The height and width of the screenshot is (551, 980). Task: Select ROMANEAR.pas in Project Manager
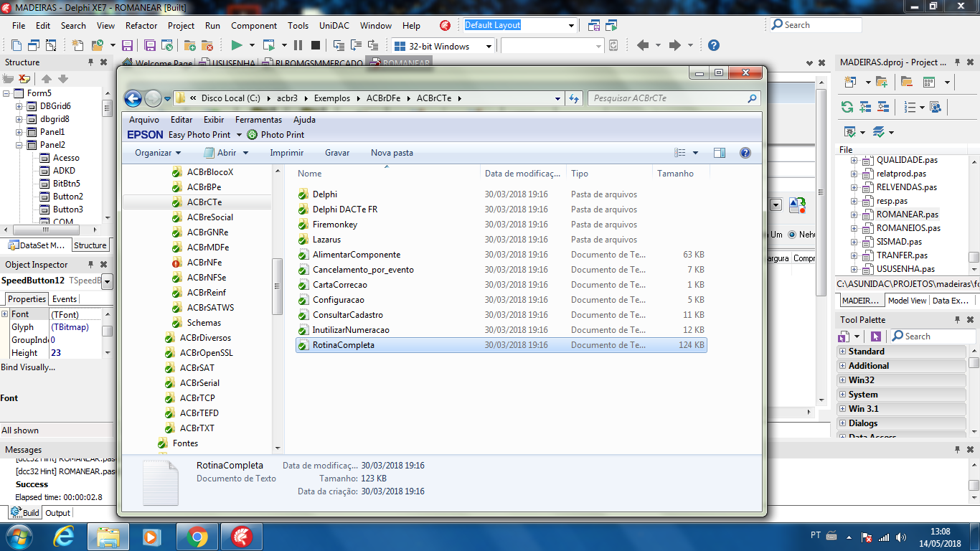907,215
